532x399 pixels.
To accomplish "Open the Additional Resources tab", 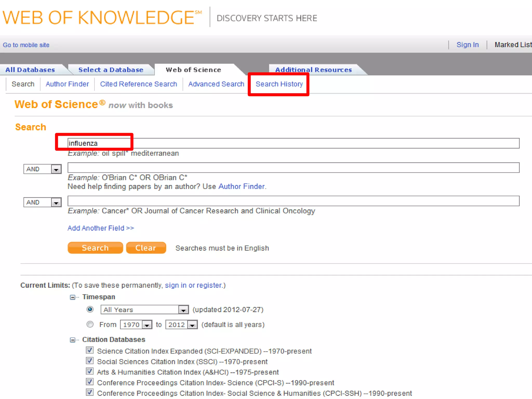I will pyautogui.click(x=313, y=70).
